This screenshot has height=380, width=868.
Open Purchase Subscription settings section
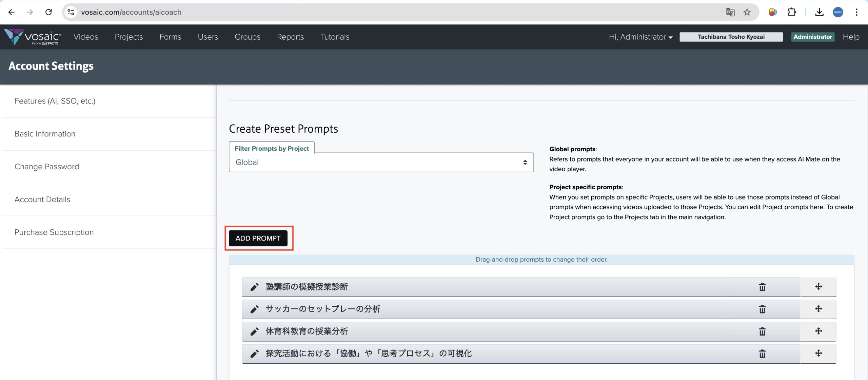tap(54, 232)
